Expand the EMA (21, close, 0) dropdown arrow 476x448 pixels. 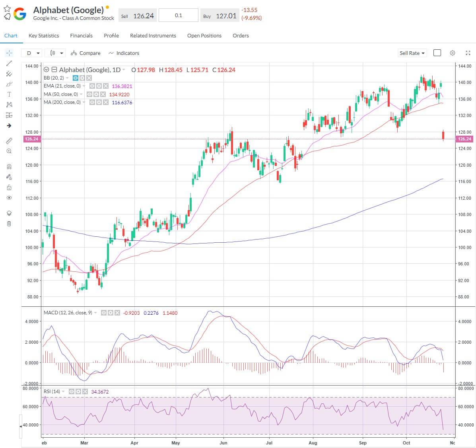pyautogui.click(x=84, y=86)
